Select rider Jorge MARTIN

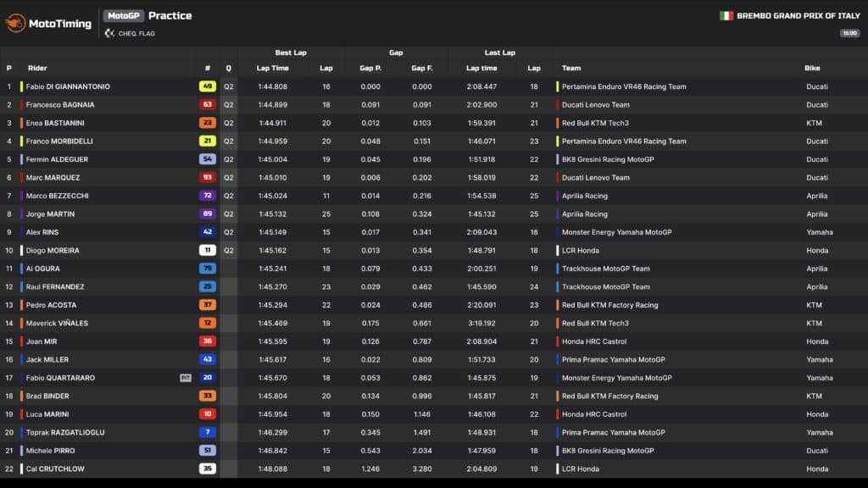click(50, 214)
